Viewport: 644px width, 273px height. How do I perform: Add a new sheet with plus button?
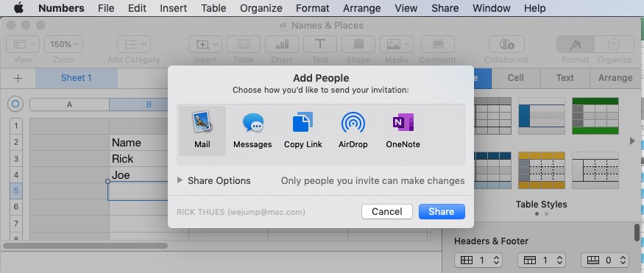pyautogui.click(x=18, y=78)
